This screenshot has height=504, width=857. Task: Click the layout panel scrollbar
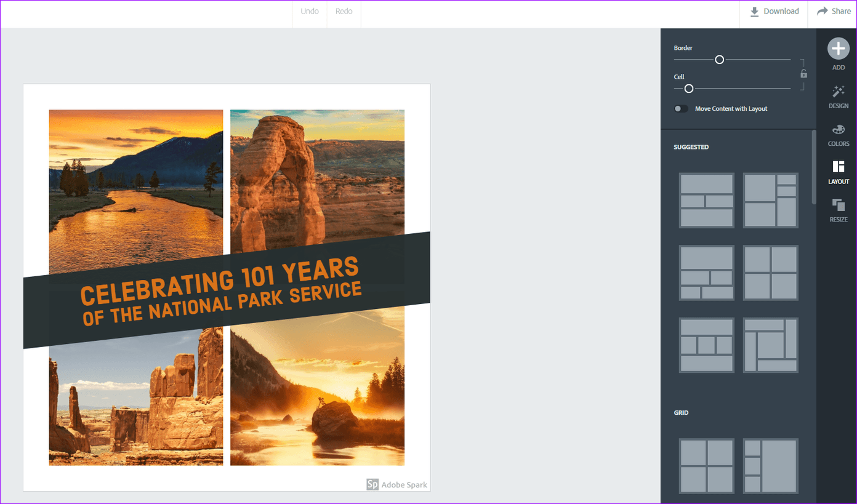tap(814, 166)
